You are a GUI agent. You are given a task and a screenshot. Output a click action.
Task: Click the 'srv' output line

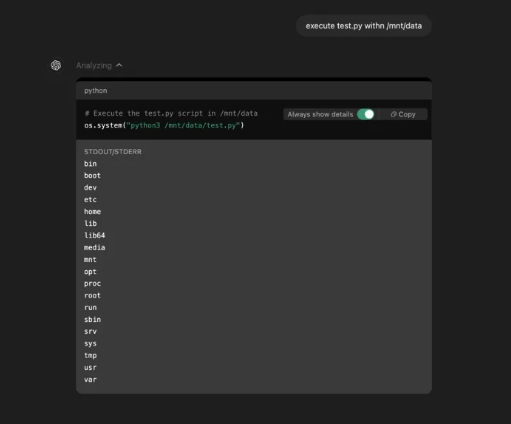tap(90, 331)
